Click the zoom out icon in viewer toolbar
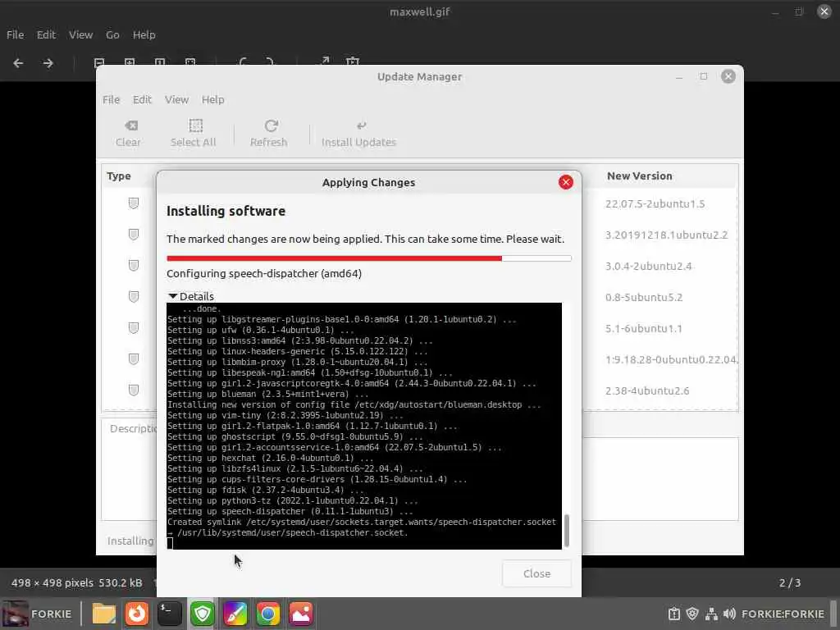Image resolution: width=840 pixels, height=630 pixels. (x=99, y=62)
